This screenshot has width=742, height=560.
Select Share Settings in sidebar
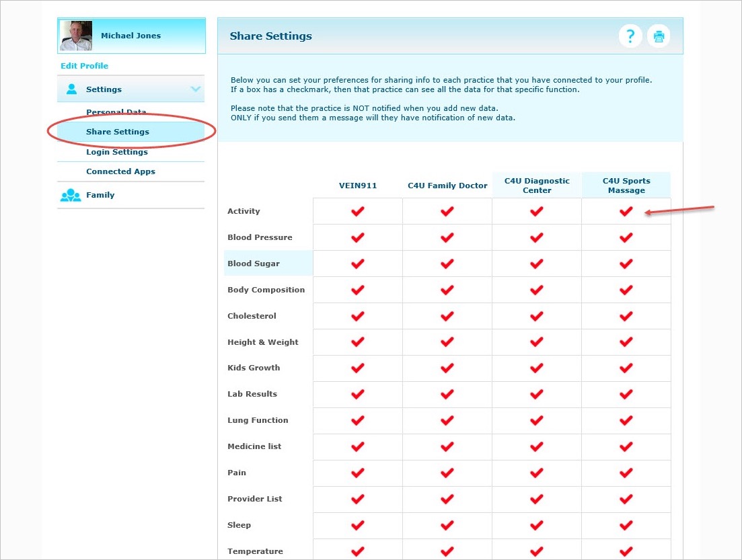(131, 132)
